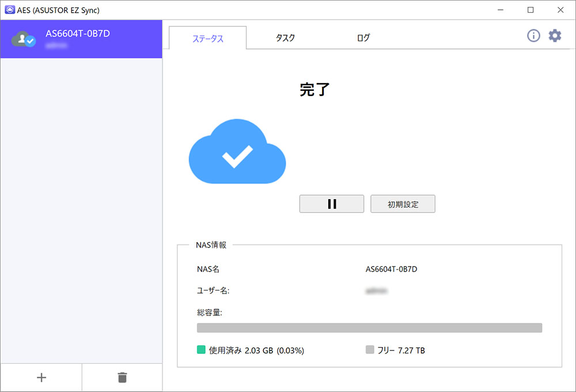Click the 完了 status heading
Screen dimensions: 576x392
315,89
